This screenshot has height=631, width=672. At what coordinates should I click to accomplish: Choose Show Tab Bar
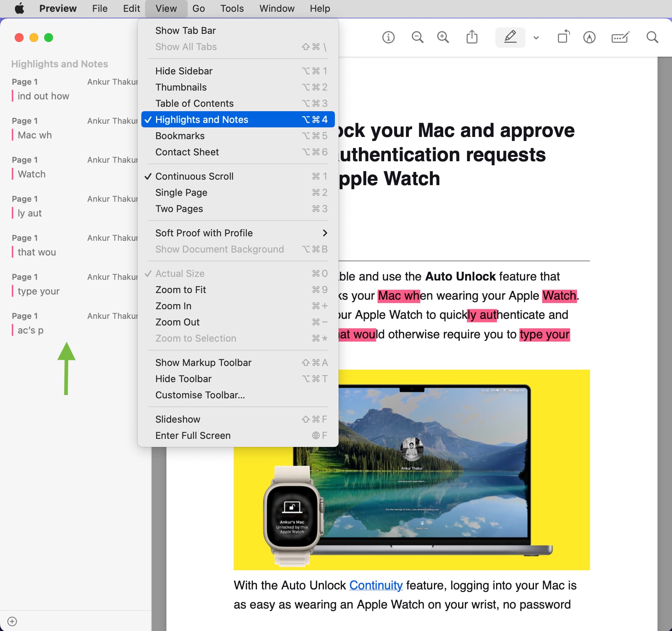(x=238, y=31)
